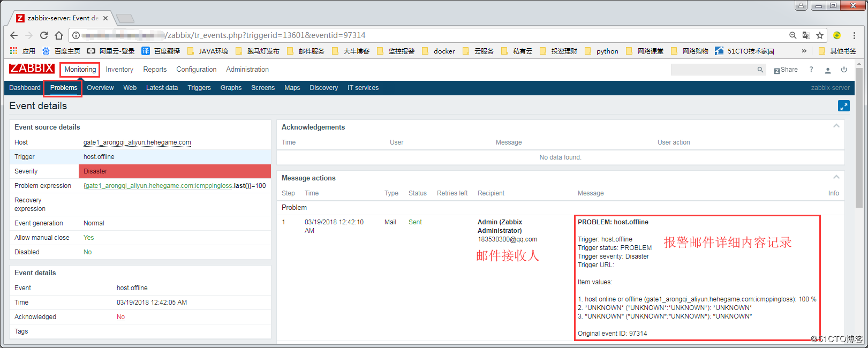Open host link gate1_arongqi_aliyun.hehegame.com
This screenshot has width=868, height=348.
click(x=137, y=142)
